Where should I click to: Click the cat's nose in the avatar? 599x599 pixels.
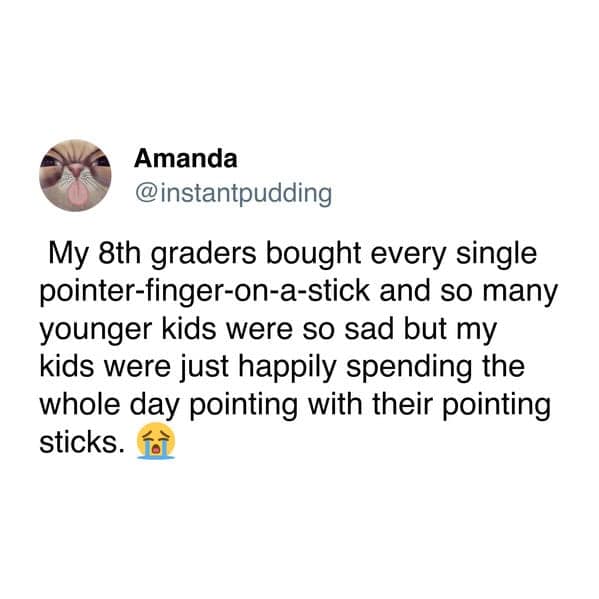pyautogui.click(x=76, y=170)
